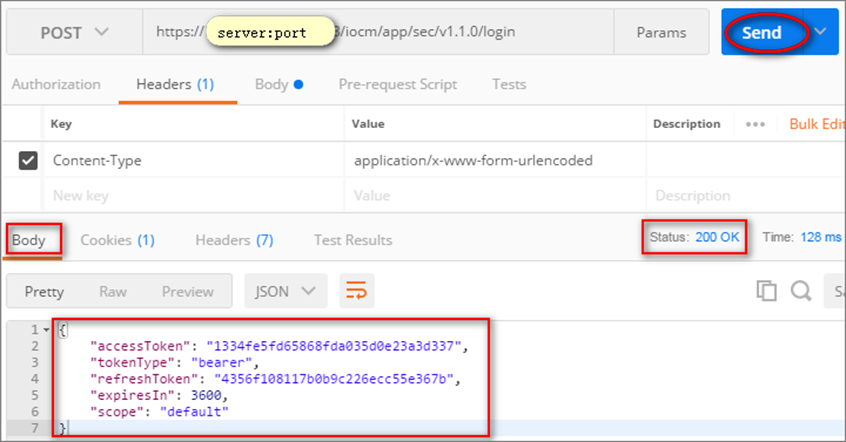Open the POST method dropdown
Image resolution: width=846 pixels, height=442 pixels.
(x=74, y=33)
